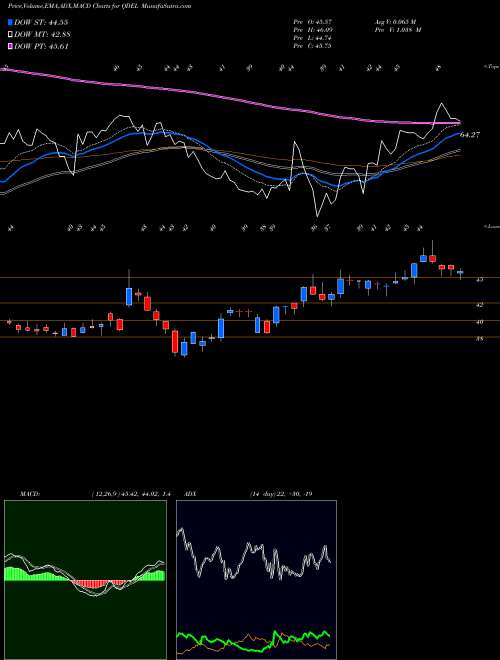Click the blue DOW ST legend swatch
The width and height of the screenshot is (500, 660).
11,22
